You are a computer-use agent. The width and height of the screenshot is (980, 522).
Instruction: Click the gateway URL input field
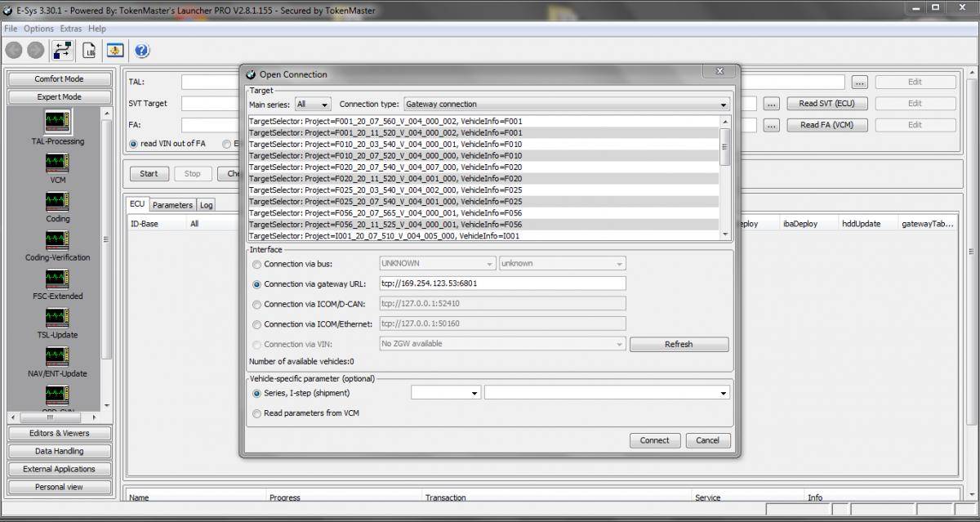pos(502,283)
